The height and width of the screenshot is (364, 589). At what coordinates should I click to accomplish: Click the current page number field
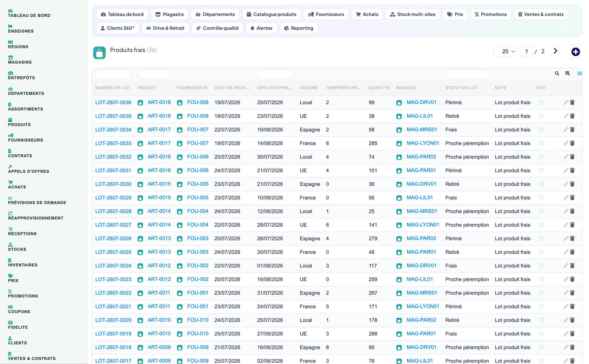526,51
